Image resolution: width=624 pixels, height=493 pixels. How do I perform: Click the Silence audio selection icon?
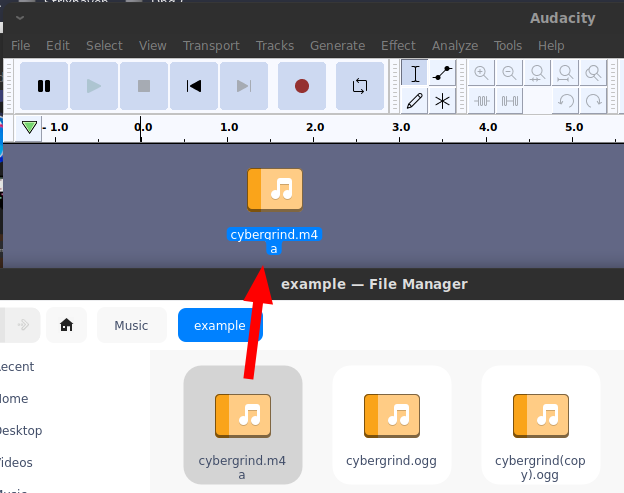[509, 101]
